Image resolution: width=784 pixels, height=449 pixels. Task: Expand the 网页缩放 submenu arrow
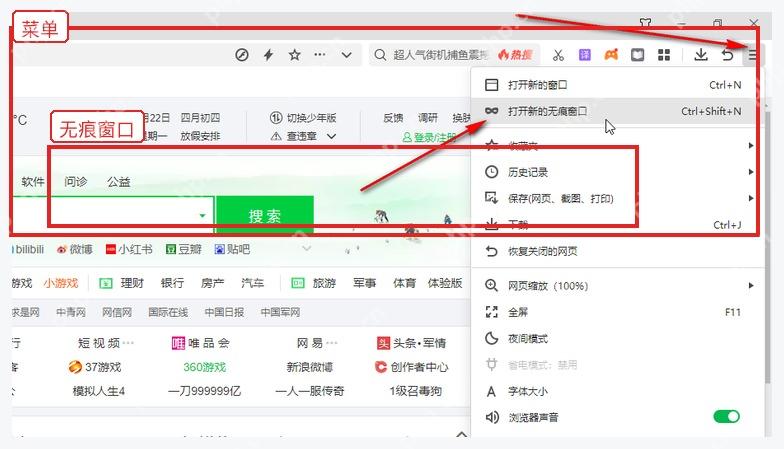750,286
